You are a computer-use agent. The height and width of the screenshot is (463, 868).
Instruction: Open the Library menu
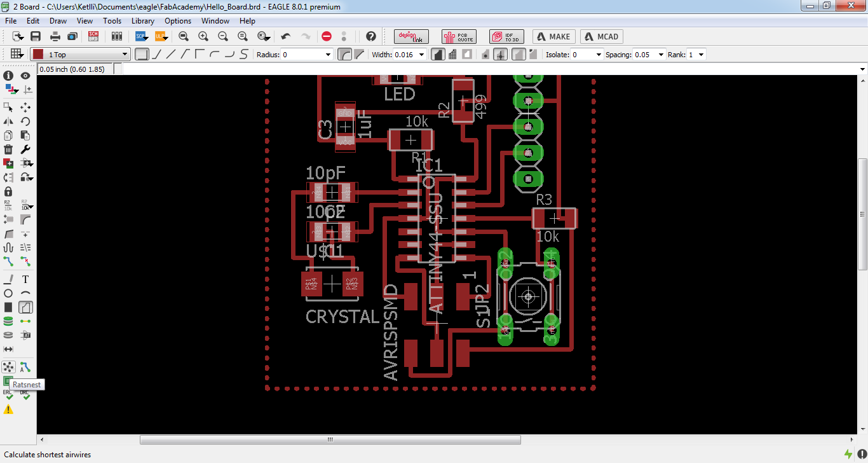tap(143, 21)
